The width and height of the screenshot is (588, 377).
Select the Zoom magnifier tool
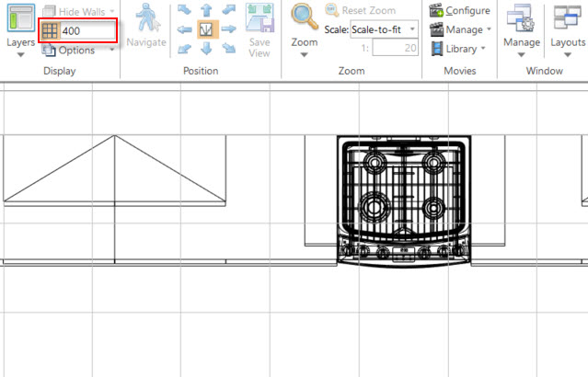(x=305, y=17)
